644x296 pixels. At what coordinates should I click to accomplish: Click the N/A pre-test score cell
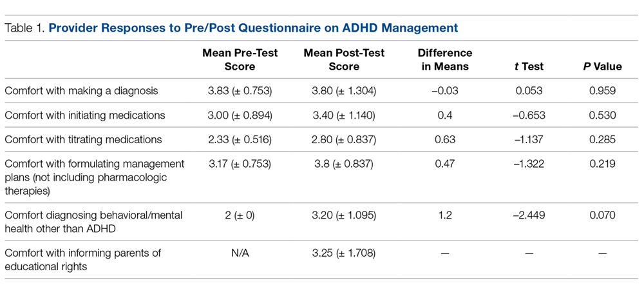tap(240, 253)
